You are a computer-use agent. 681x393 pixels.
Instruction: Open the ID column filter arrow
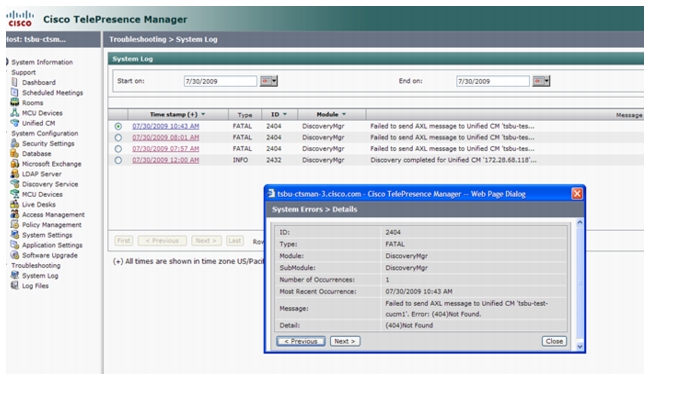(x=285, y=114)
